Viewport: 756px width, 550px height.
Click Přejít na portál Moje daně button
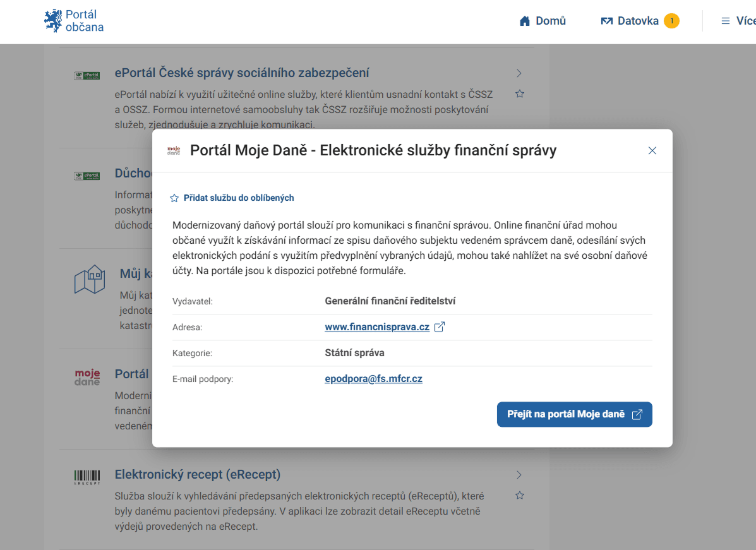coord(574,414)
